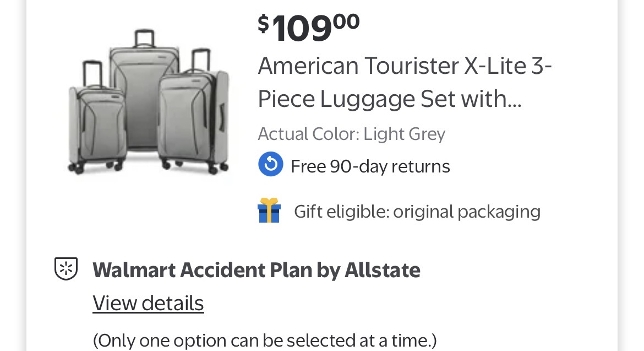Screen dimensions: 644x351
Task: Click the gift box icon
Action: (x=269, y=210)
